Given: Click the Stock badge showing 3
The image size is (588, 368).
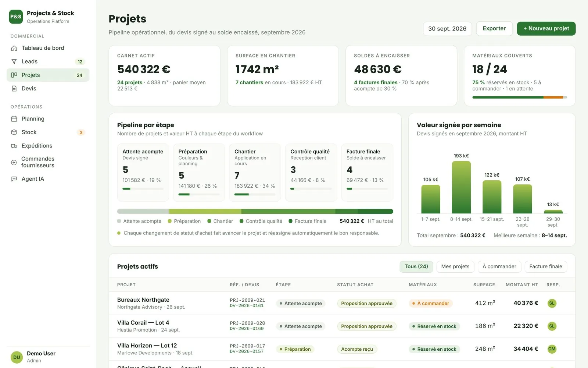Looking at the screenshot, I should coord(81,132).
